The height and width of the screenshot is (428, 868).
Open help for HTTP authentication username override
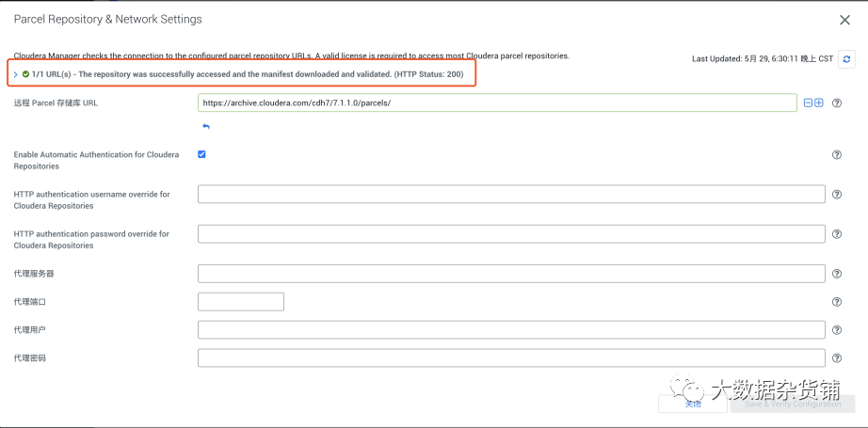coord(837,194)
